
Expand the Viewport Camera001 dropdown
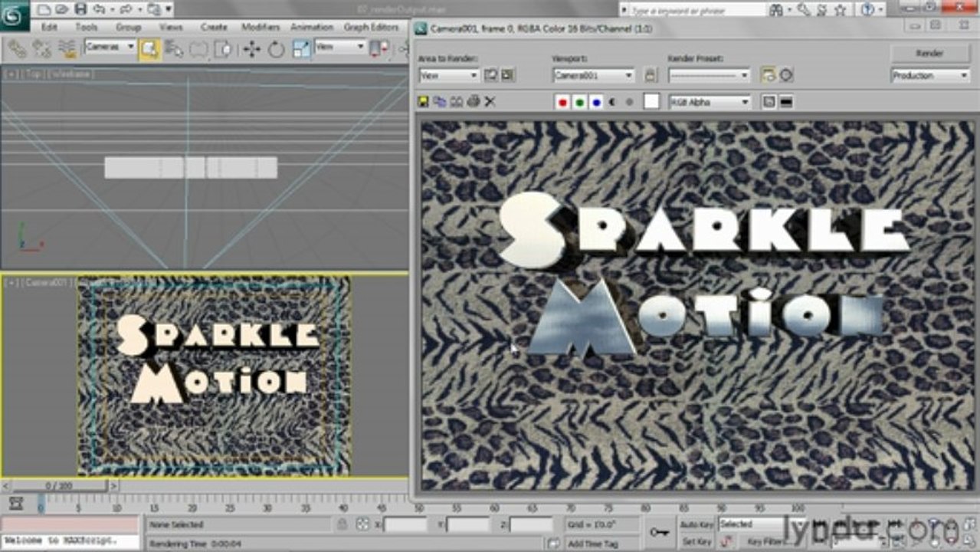(x=594, y=75)
